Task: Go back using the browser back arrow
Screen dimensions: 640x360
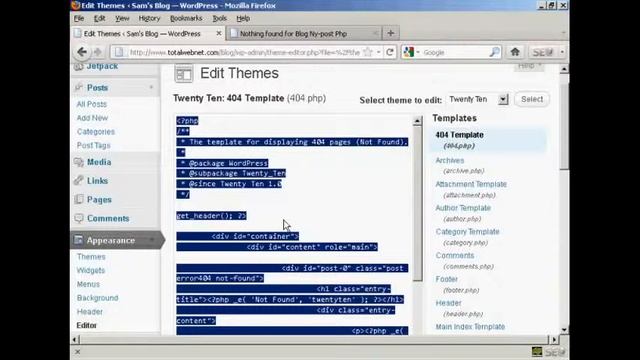Action: click(82, 52)
